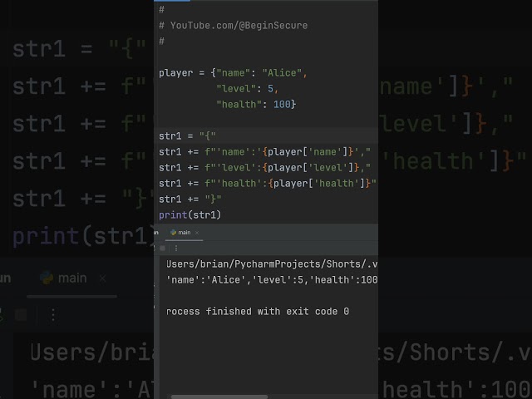Screen dimensions: 532x399
Task: Click the f-string line containing player['health']
Action: [x=268, y=183]
